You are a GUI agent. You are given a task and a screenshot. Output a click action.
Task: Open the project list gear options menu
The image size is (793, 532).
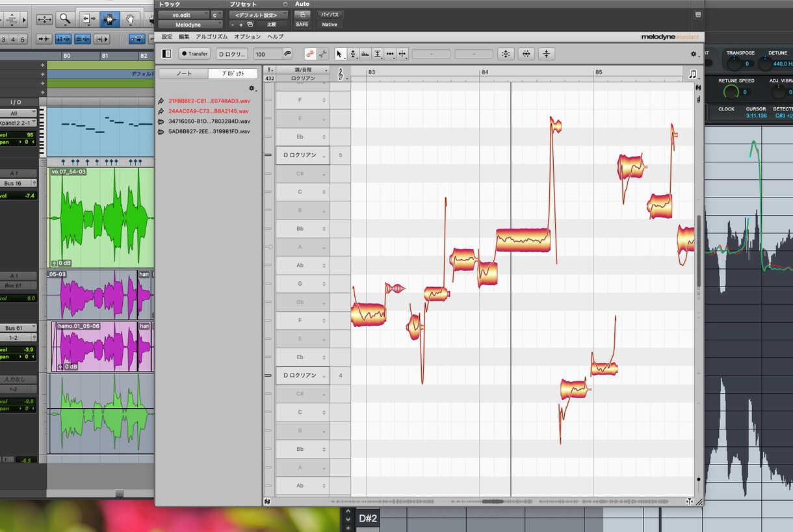coord(252,88)
